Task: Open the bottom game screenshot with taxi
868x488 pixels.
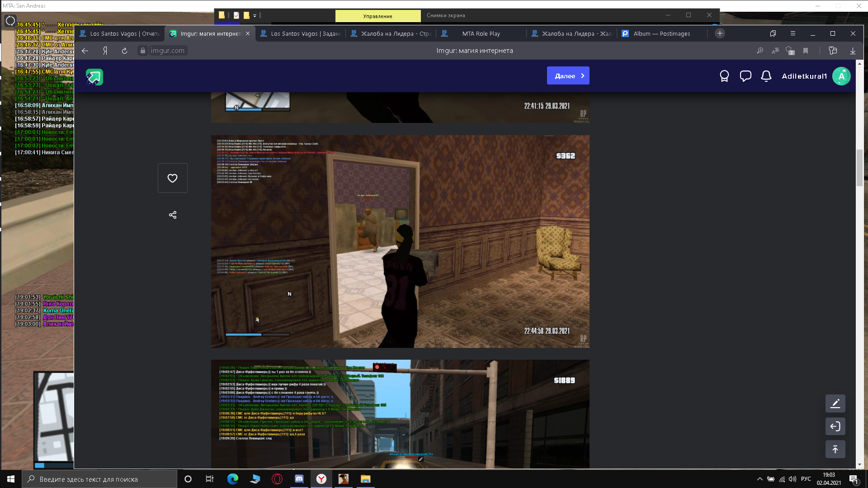Action: pos(400,414)
